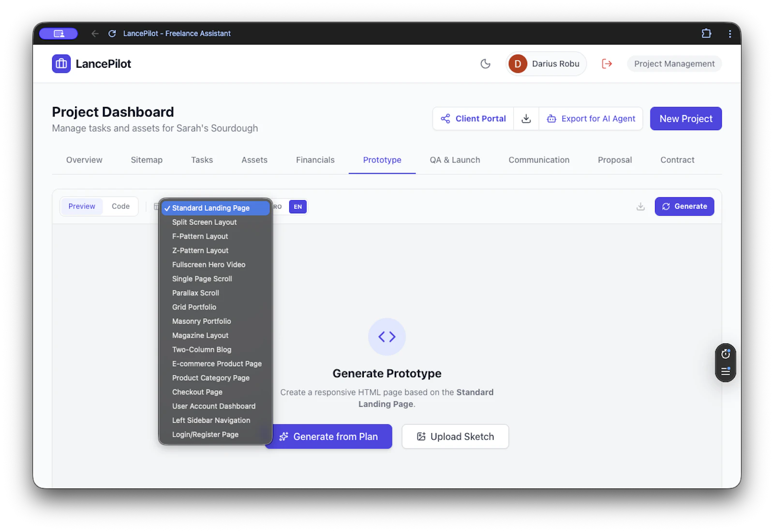774x532 pixels.
Task: Pick Z-Pattern Layout
Action: point(215,251)
